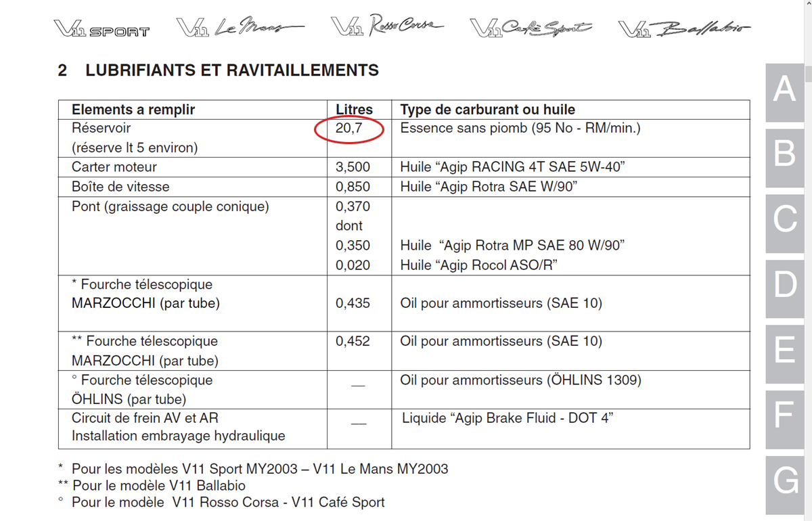Click the "0,452" litres value

click(353, 342)
